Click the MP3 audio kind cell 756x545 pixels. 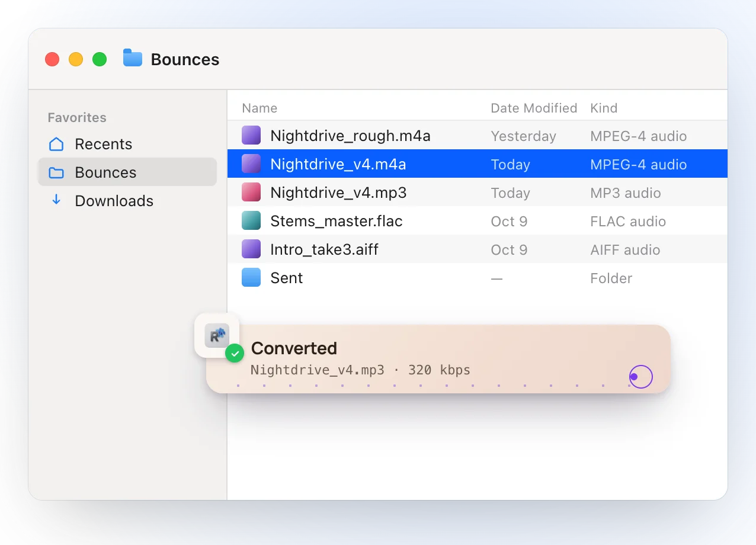[626, 193]
